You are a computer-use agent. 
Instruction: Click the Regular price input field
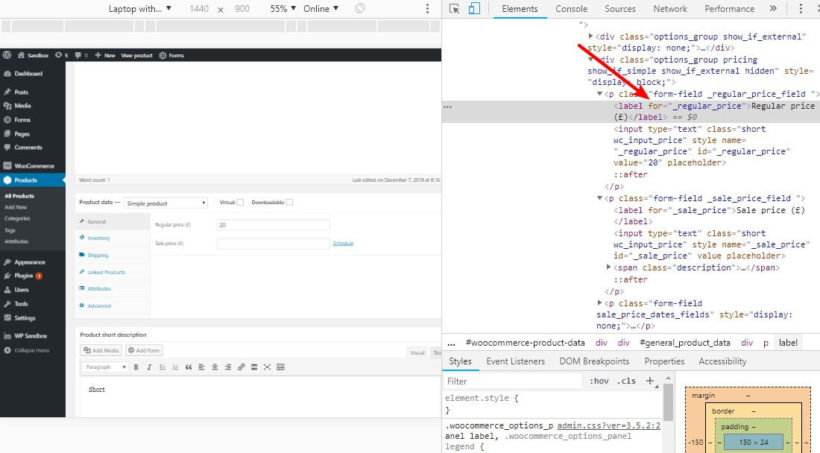click(272, 225)
